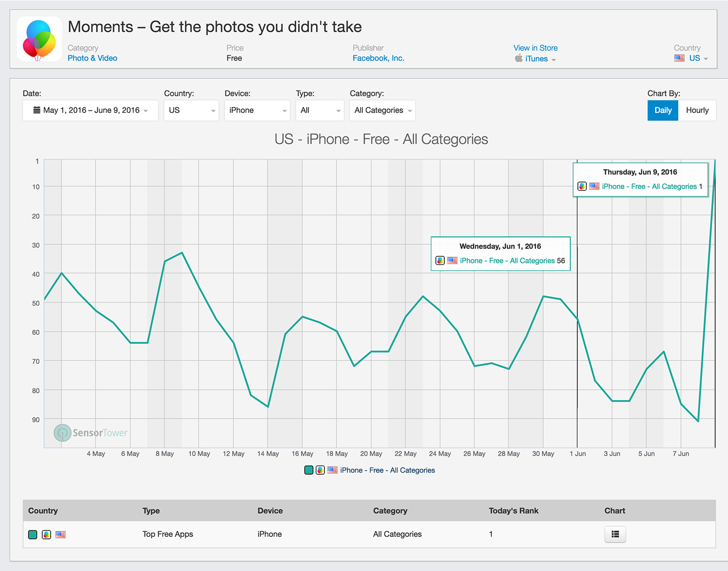Open the Photo & Video category link
Viewport: 728px width, 571px height.
[x=92, y=58]
